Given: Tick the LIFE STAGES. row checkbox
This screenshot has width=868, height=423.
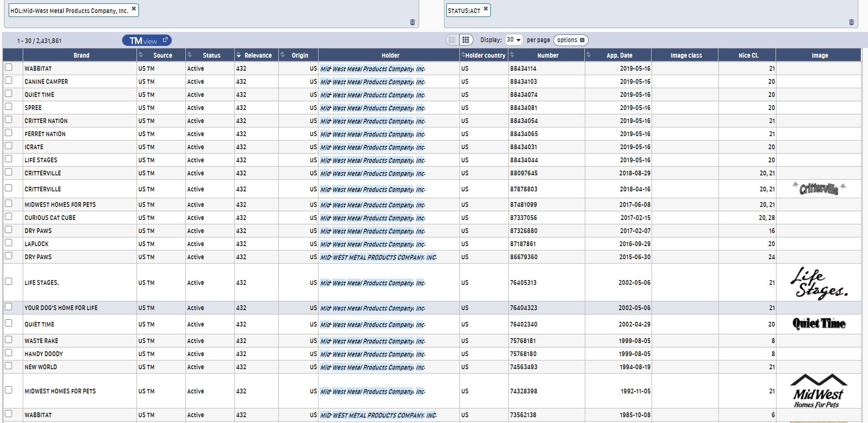Looking at the screenshot, I should tap(9, 282).
